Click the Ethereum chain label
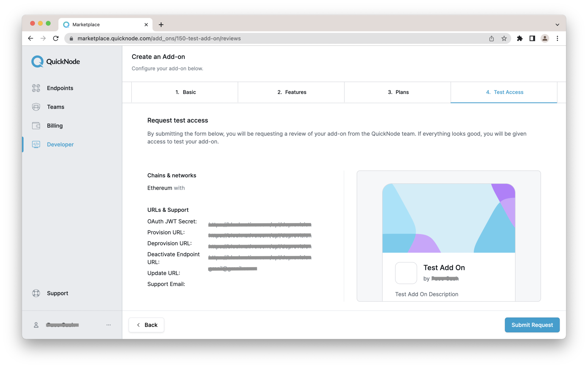This screenshot has height=368, width=588. (160, 188)
